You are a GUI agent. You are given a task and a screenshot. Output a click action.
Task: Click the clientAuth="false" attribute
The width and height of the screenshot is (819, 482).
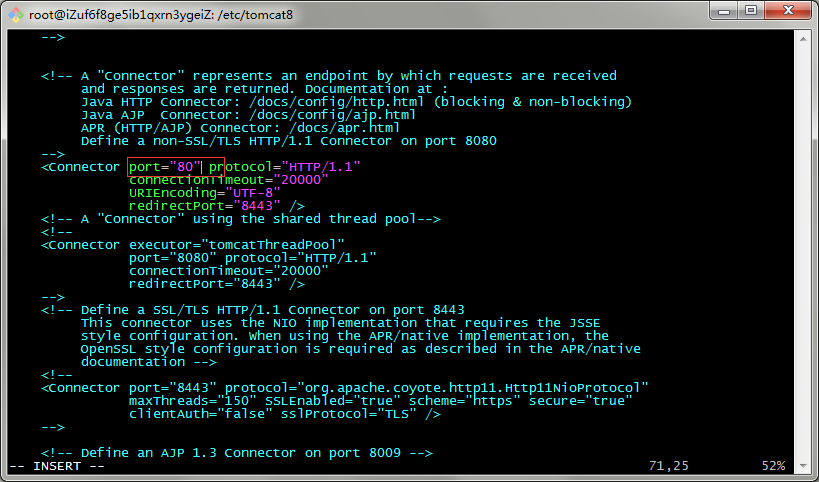[201, 414]
